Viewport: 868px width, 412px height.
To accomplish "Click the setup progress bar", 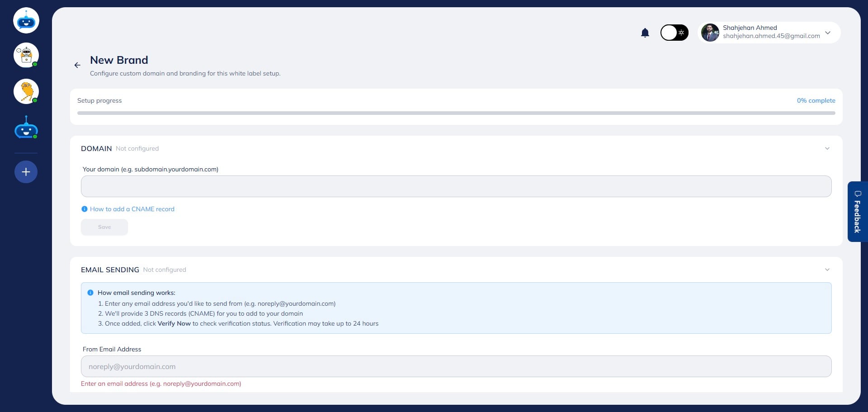I will [456, 113].
